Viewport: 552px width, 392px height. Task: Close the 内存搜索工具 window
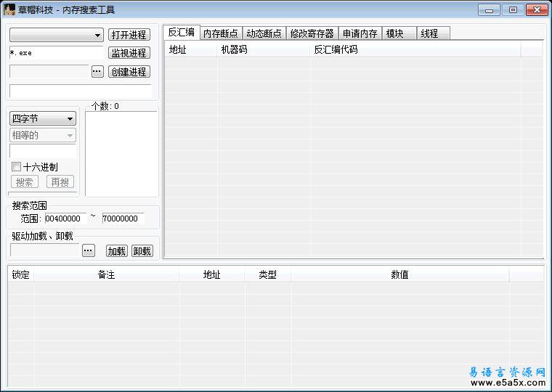(x=537, y=10)
